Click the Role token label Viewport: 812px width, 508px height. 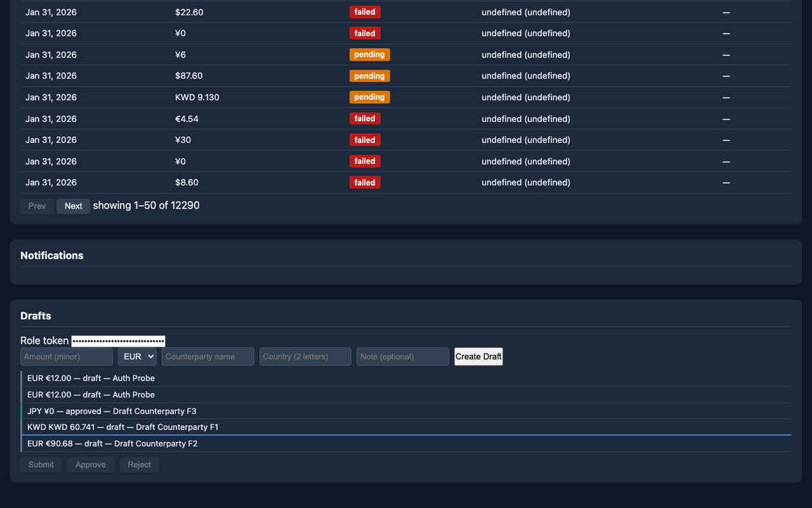coord(45,341)
